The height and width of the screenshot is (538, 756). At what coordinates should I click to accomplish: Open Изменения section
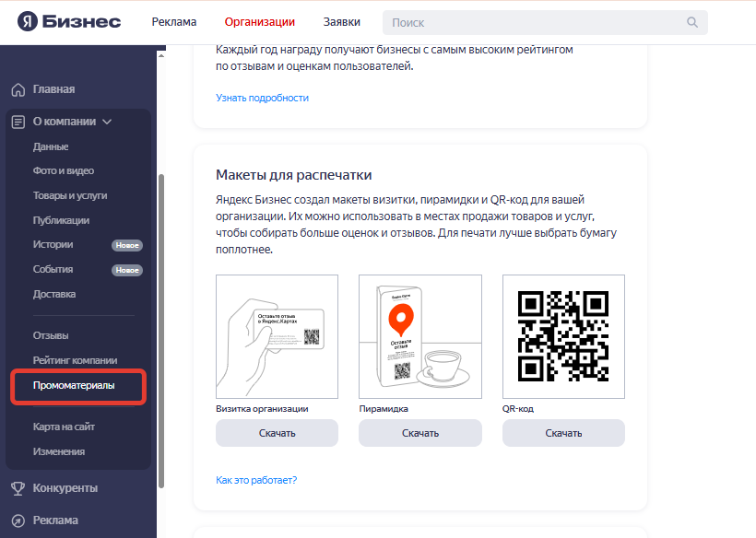pyautogui.click(x=59, y=451)
